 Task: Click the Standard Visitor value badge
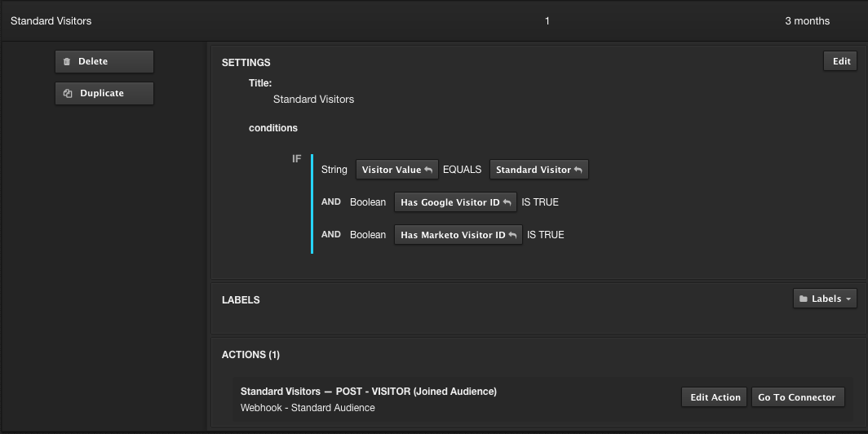tap(534, 170)
